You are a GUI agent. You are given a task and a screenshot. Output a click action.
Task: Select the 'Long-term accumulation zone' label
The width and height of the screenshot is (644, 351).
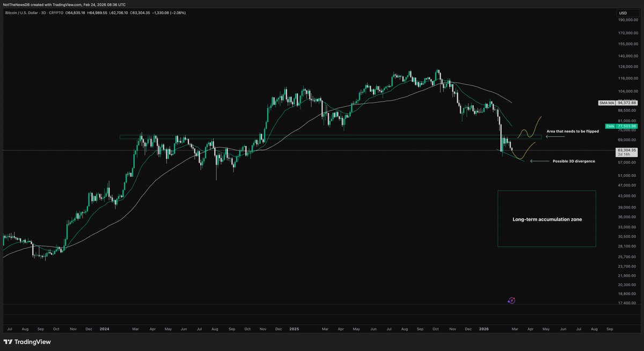click(547, 220)
